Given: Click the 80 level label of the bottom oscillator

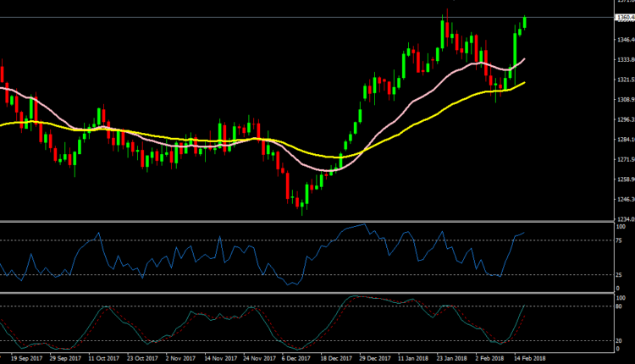Looking at the screenshot, I should click(619, 306).
